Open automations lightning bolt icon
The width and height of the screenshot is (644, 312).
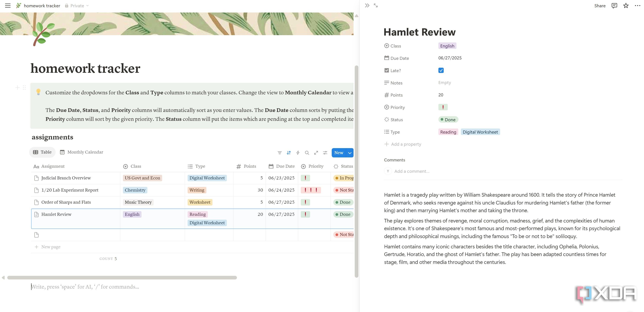point(298,153)
